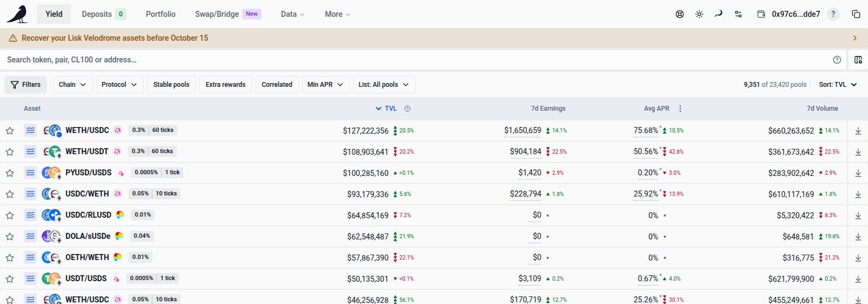
Task: Click the $904,184 earnings value
Action: tap(526, 151)
